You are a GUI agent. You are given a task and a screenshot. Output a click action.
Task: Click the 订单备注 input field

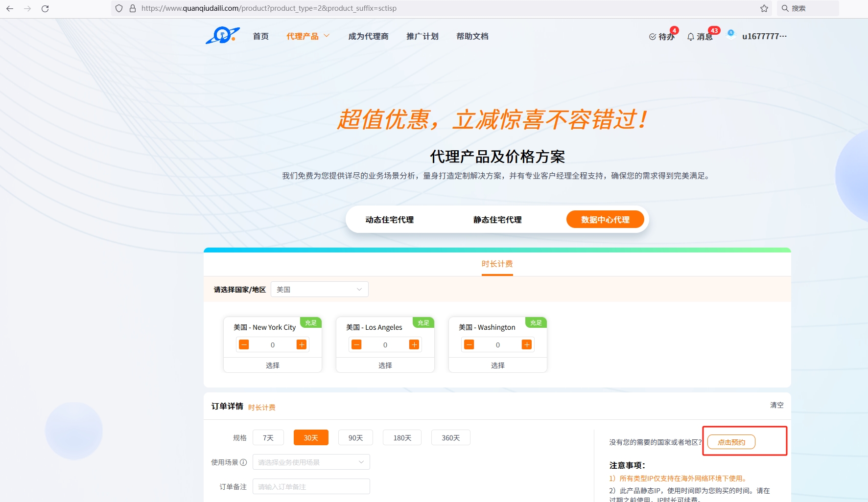311,486
